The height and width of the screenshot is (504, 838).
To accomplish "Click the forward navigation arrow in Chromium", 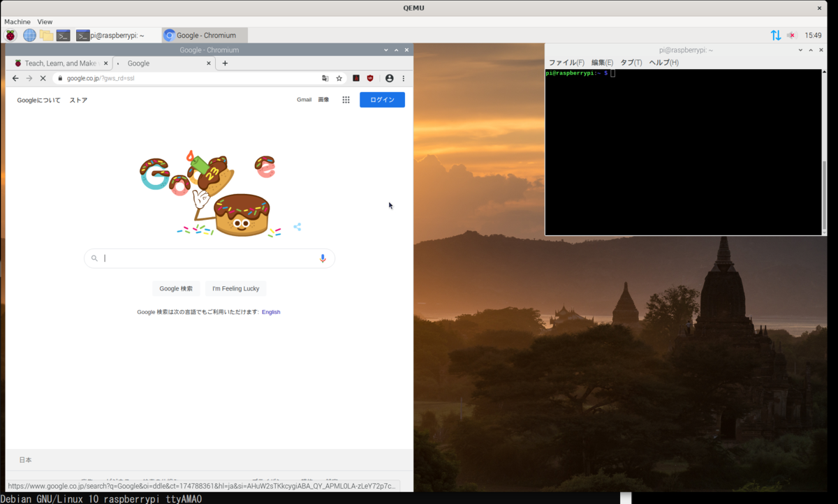I will [29, 78].
